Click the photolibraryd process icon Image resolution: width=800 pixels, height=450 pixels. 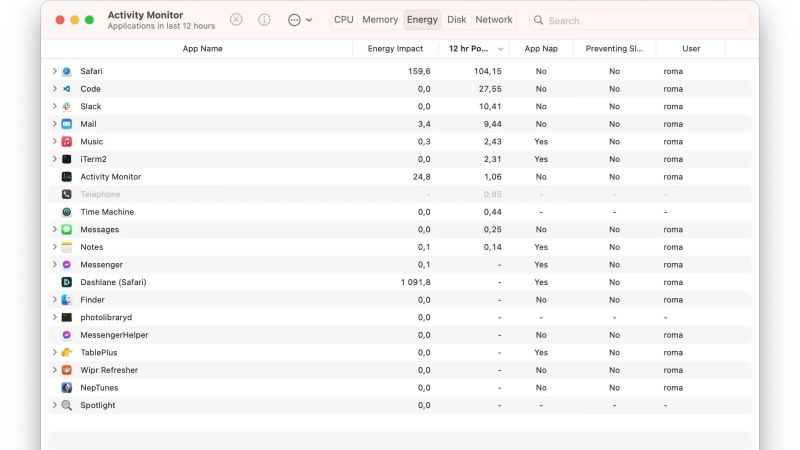pos(67,317)
